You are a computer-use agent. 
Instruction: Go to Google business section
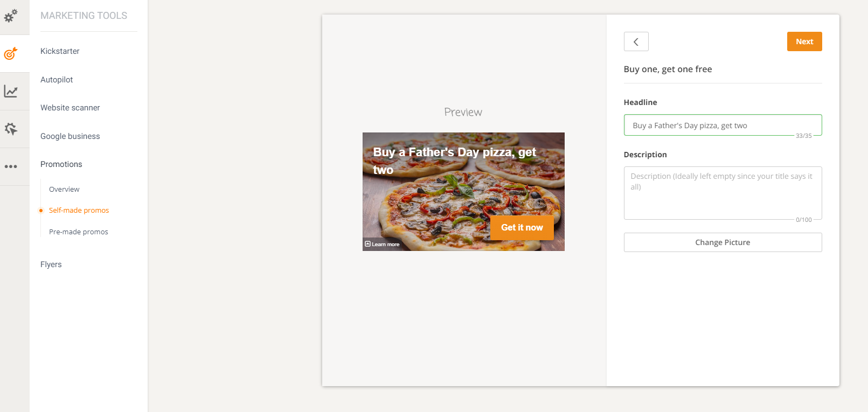pyautogui.click(x=70, y=136)
